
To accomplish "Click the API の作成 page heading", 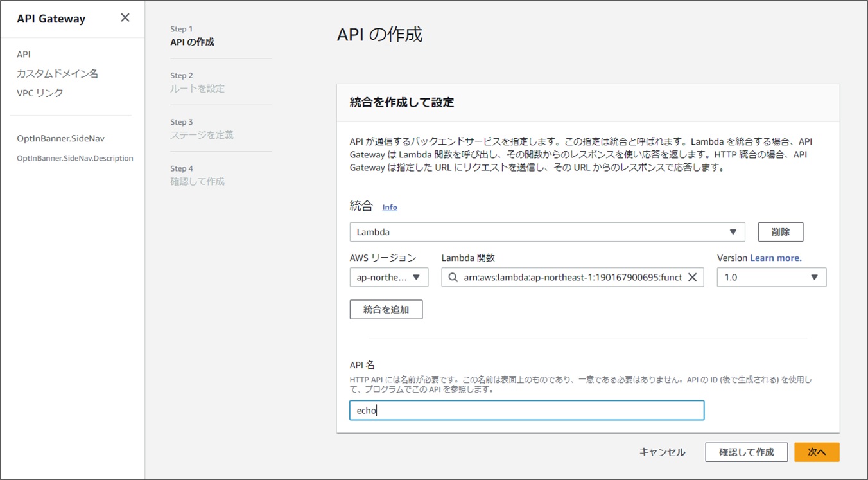I will pyautogui.click(x=379, y=35).
